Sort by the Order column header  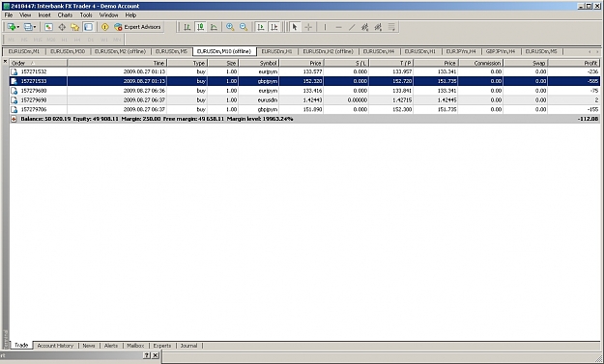(x=39, y=63)
